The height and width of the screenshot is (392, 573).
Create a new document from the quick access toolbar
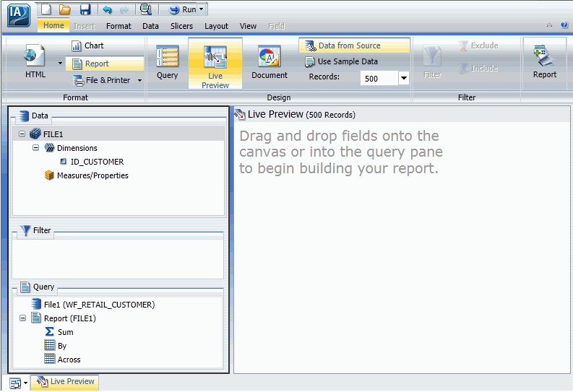pyautogui.click(x=46, y=9)
